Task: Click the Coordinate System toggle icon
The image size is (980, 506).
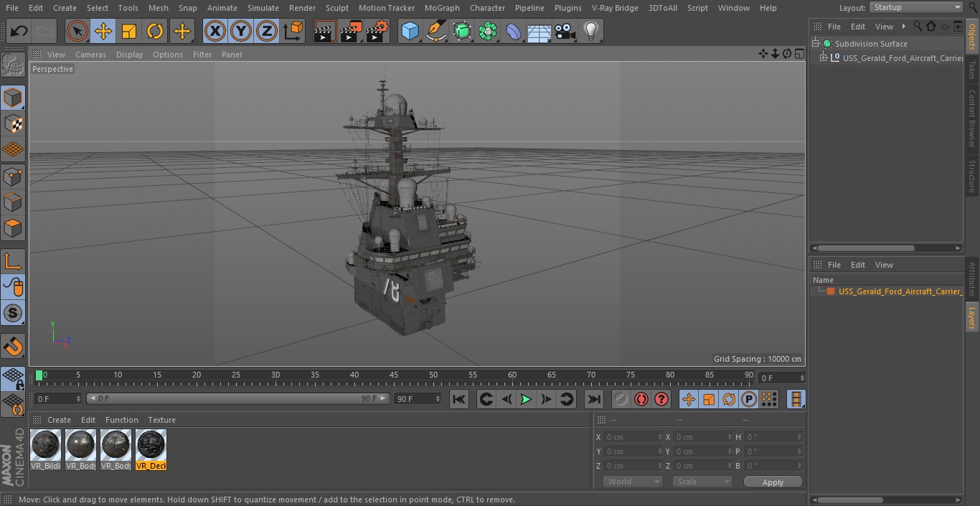Action: click(x=294, y=31)
